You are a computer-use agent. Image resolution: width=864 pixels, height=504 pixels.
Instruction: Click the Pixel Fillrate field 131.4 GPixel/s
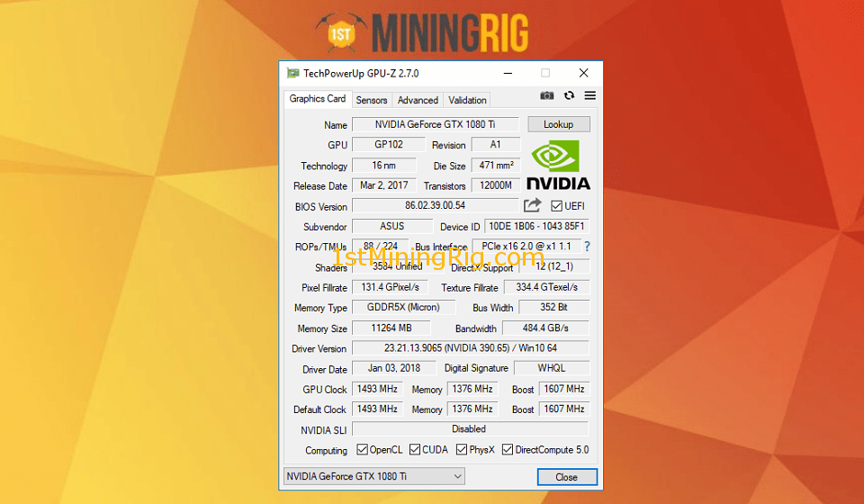(x=390, y=287)
